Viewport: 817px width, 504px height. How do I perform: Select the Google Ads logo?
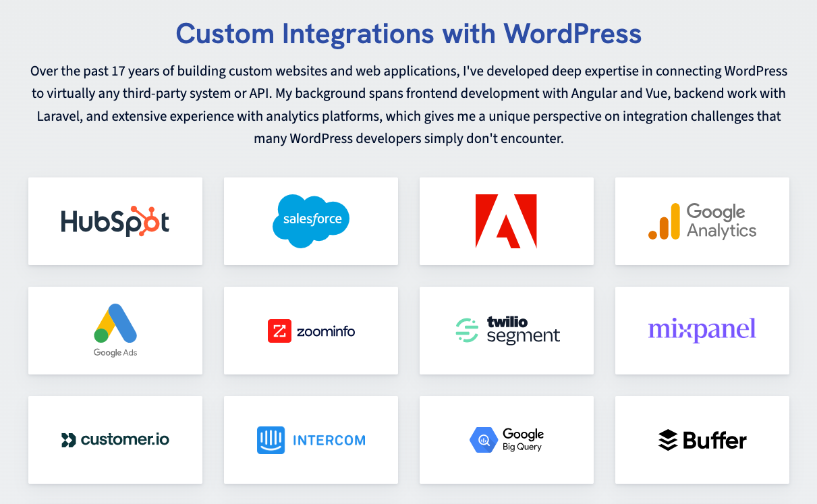coord(115,331)
